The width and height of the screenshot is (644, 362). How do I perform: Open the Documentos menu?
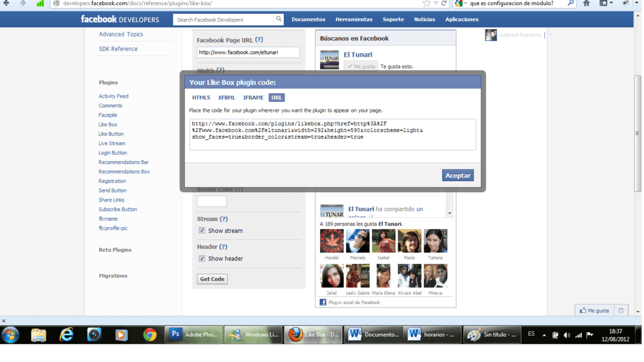(x=309, y=19)
